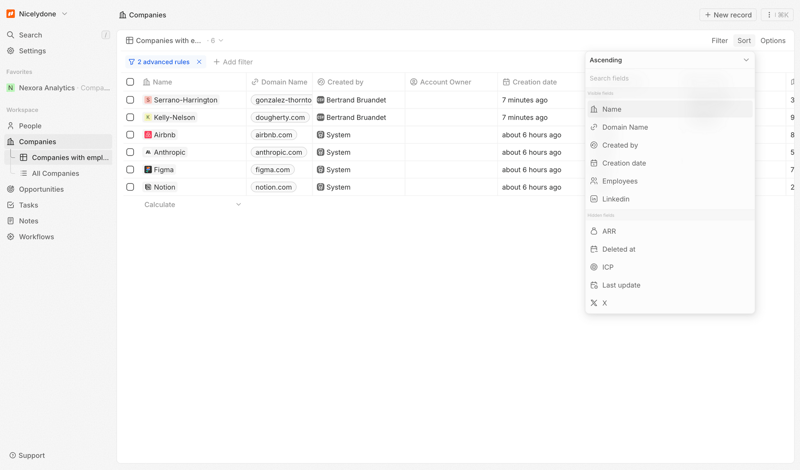
Task: Sort by Linkedin field
Action: 669,199
